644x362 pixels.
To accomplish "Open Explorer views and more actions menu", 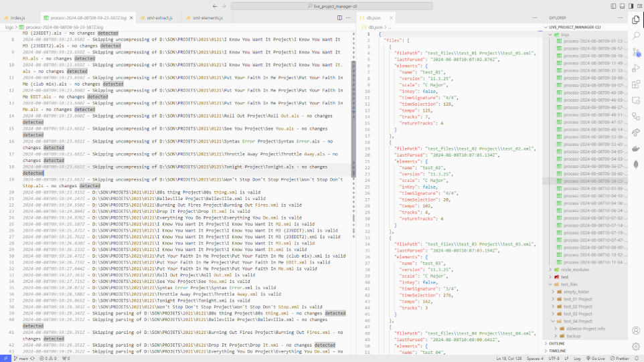I will (x=620, y=17).
